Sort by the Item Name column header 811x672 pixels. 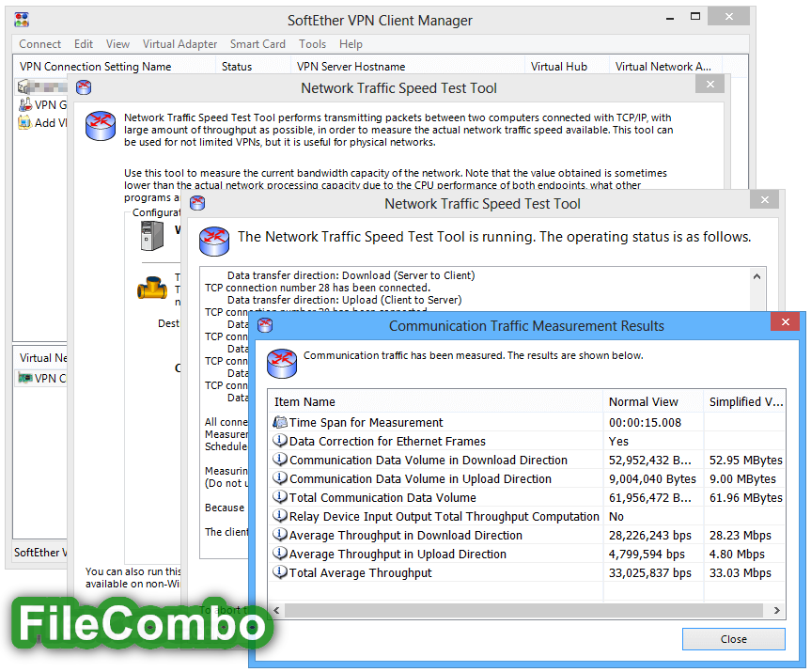click(435, 401)
